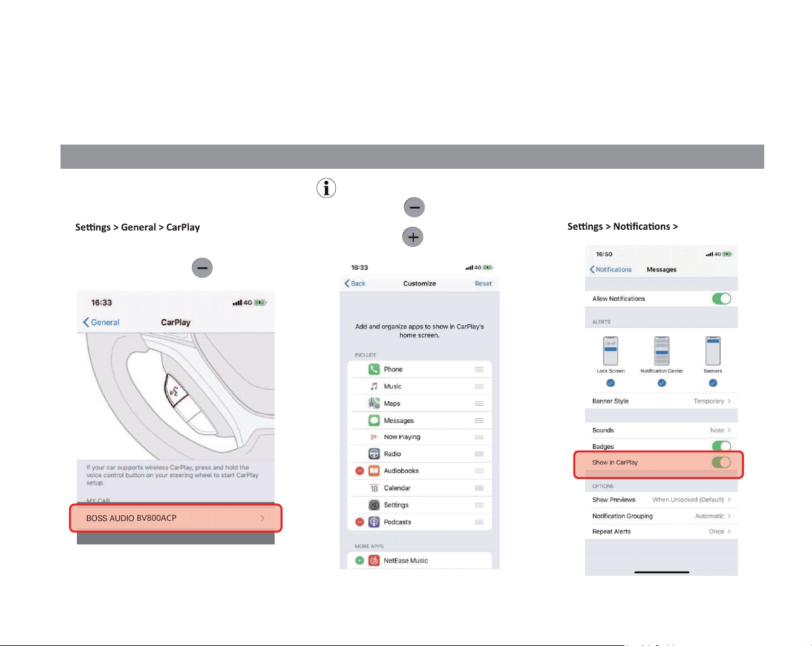Tap Back on the Customize screen
Screen dimensions: 812x646
click(355, 283)
